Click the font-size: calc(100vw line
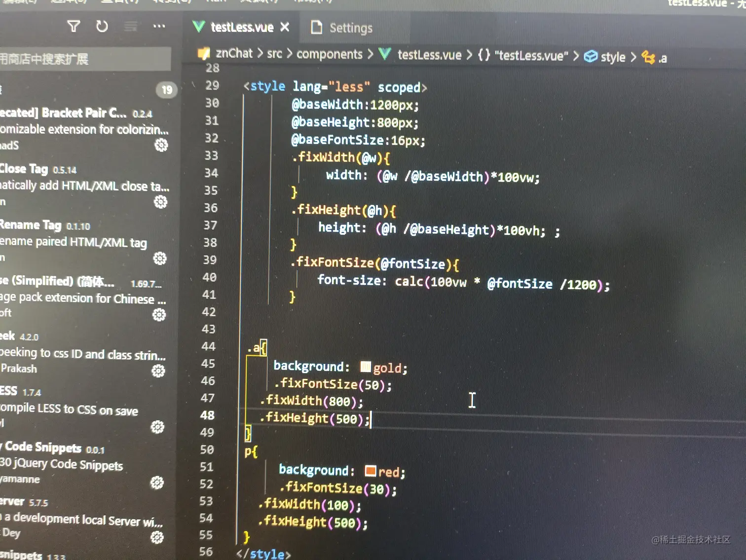 [463, 282]
